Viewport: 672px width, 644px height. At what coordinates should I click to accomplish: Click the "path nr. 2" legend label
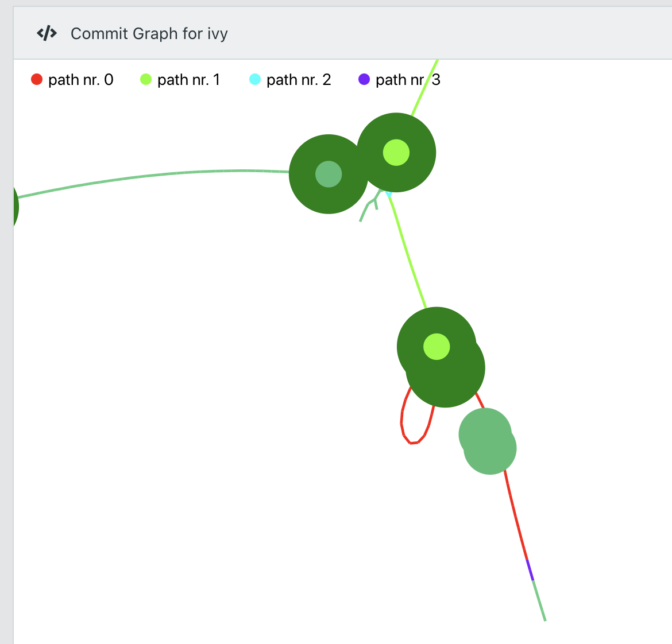click(299, 80)
